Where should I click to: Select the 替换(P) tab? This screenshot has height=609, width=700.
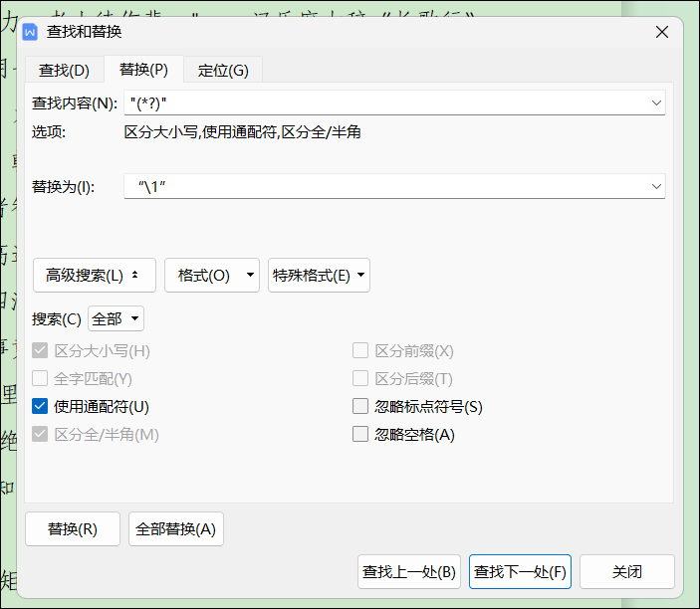143,70
